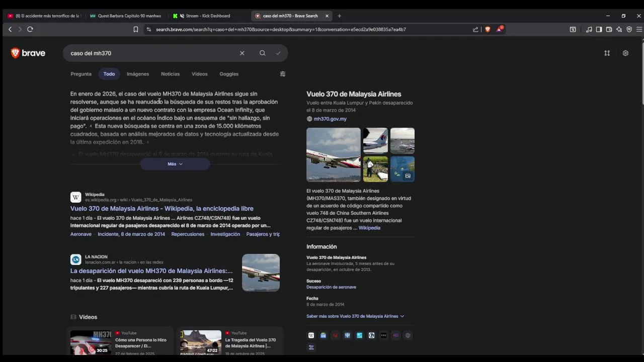The image size is (644, 362).
Task: Click the globe source icon in infobox footer
Action: click(x=408, y=335)
